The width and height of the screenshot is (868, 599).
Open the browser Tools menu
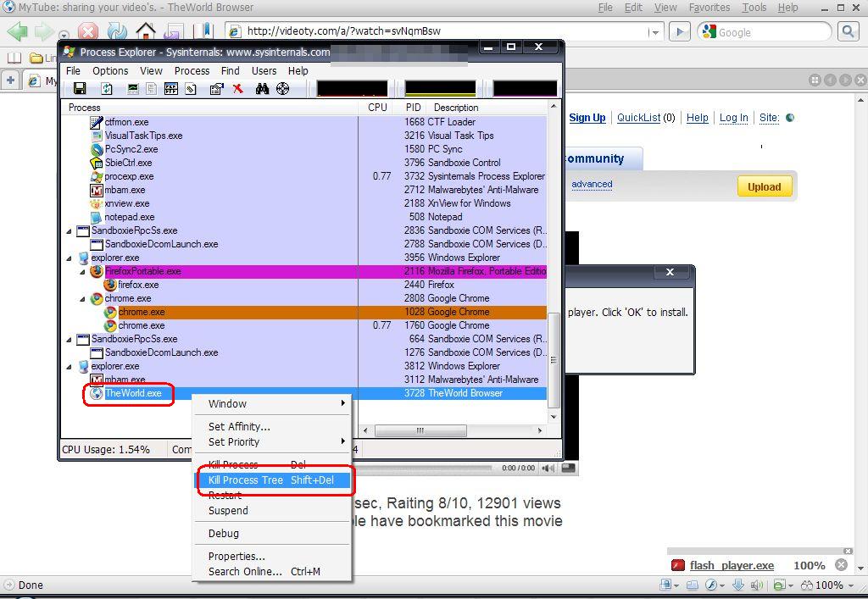754,8
